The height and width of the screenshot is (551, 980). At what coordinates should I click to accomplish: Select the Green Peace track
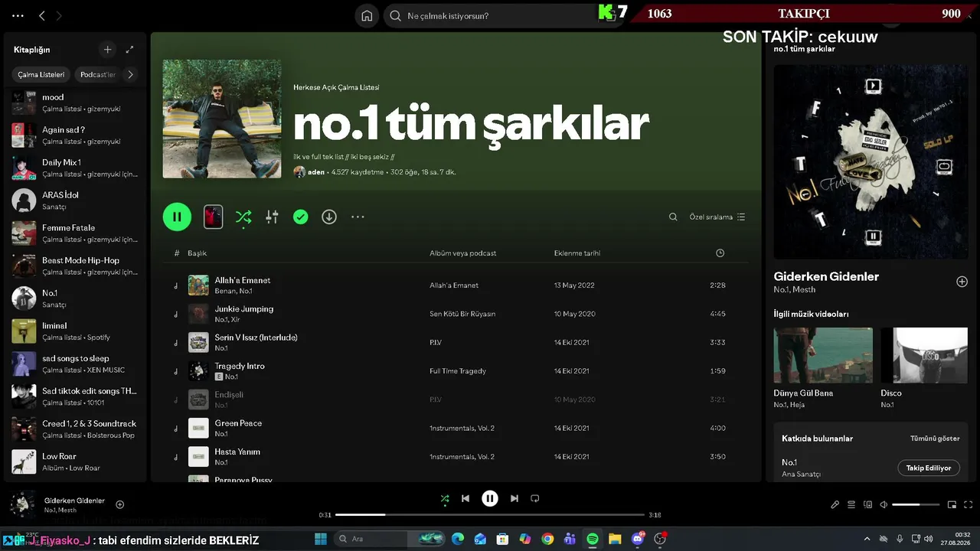tap(456, 428)
